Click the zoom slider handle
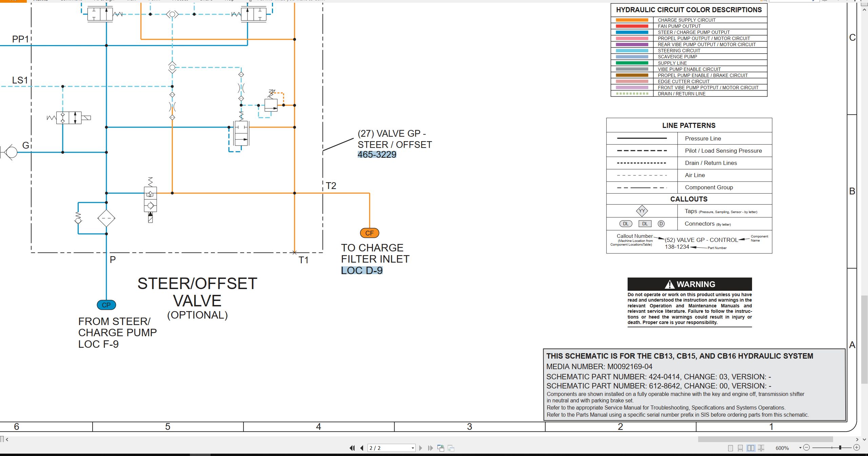Screen dimensions: 868x456 point(840,448)
